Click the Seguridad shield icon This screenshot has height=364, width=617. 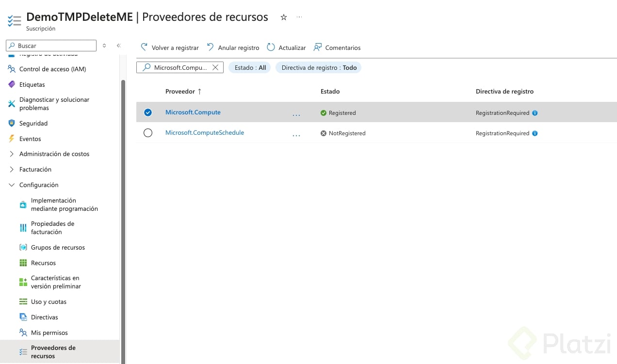tap(12, 123)
